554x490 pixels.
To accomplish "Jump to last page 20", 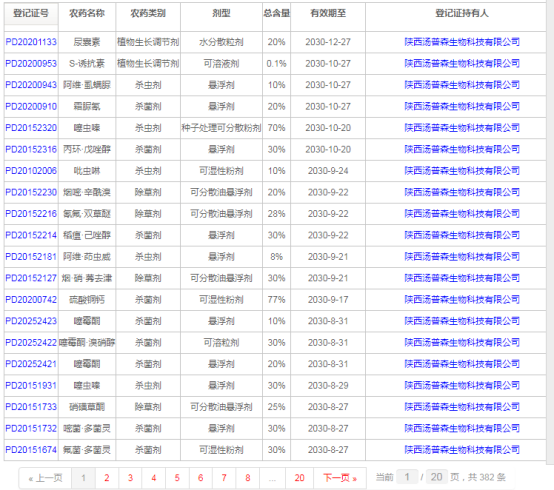I will tap(299, 478).
